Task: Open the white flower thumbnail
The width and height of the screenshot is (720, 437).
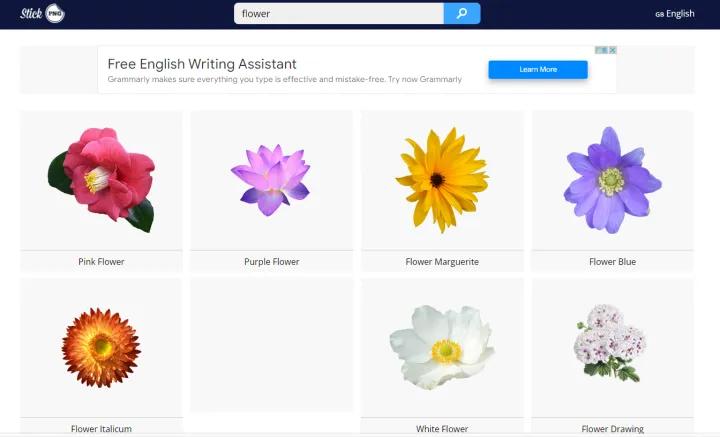Action: (442, 347)
